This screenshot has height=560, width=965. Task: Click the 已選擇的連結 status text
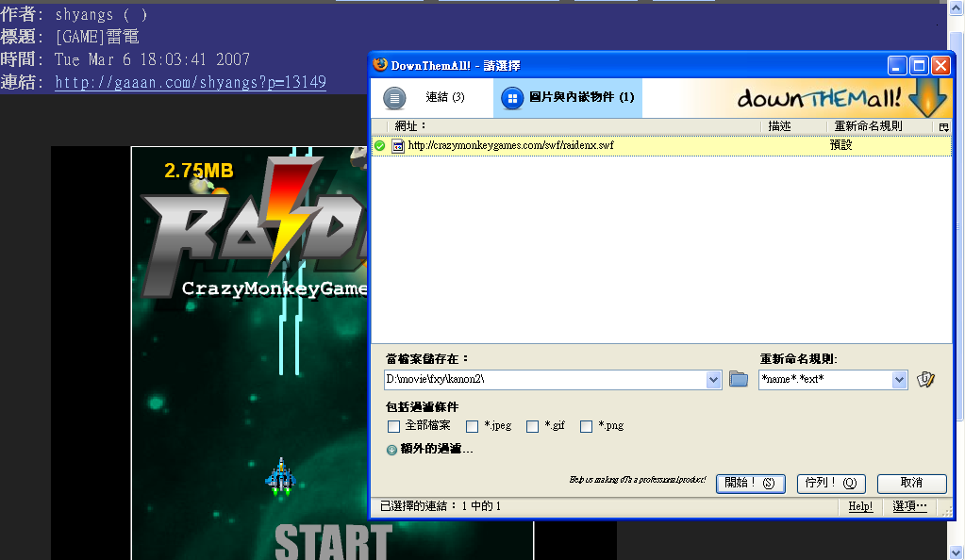tap(440, 506)
